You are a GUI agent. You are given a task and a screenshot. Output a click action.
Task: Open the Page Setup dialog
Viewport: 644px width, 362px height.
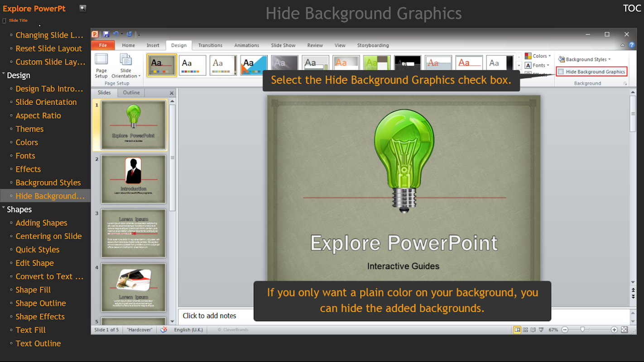tap(101, 66)
